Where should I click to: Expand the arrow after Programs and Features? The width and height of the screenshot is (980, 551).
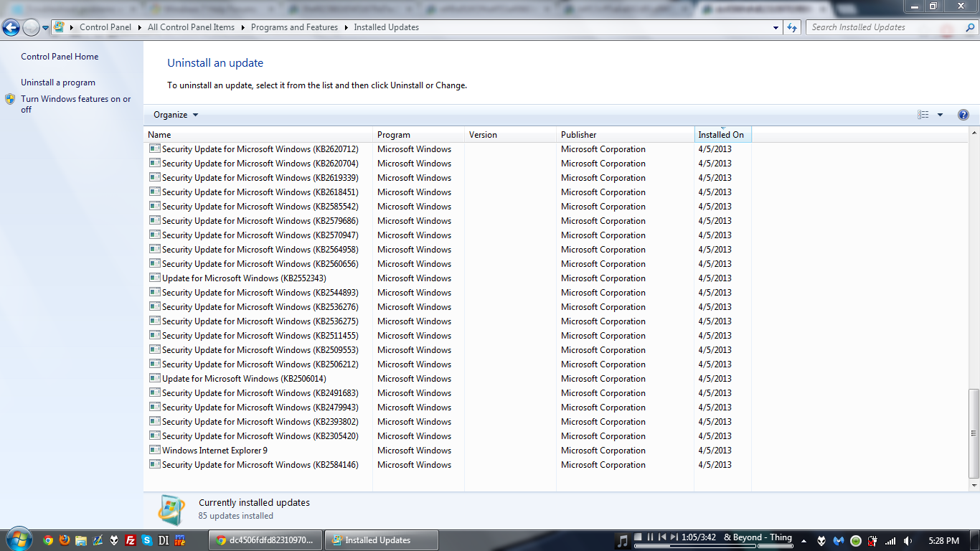[x=346, y=27]
